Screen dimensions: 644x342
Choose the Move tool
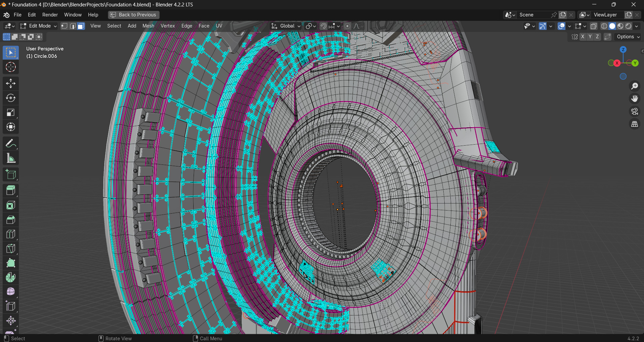(x=11, y=83)
